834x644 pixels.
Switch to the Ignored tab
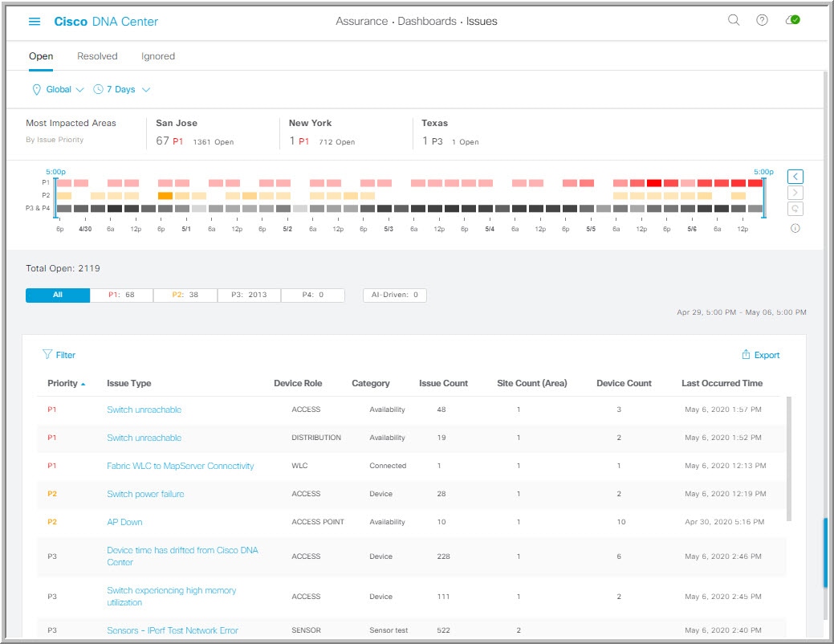tap(158, 56)
